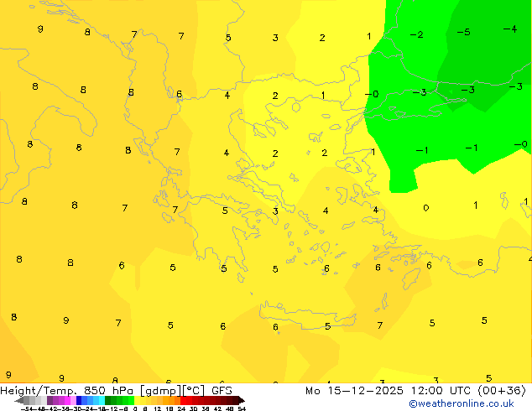
Task: Click the dark blue legend swatch
Action: point(79,400)
